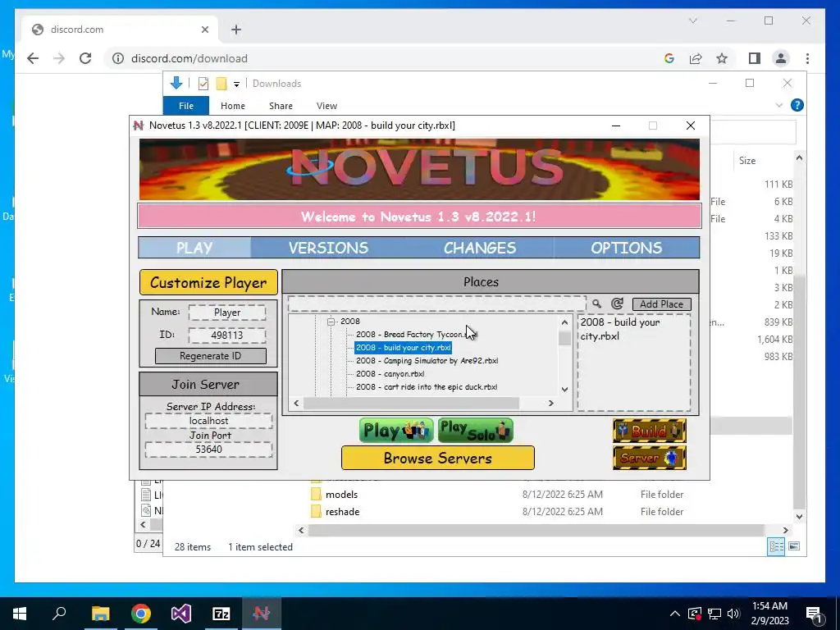
Task: Select 2008 - Bread Factory Tycoon map
Action: point(416,335)
